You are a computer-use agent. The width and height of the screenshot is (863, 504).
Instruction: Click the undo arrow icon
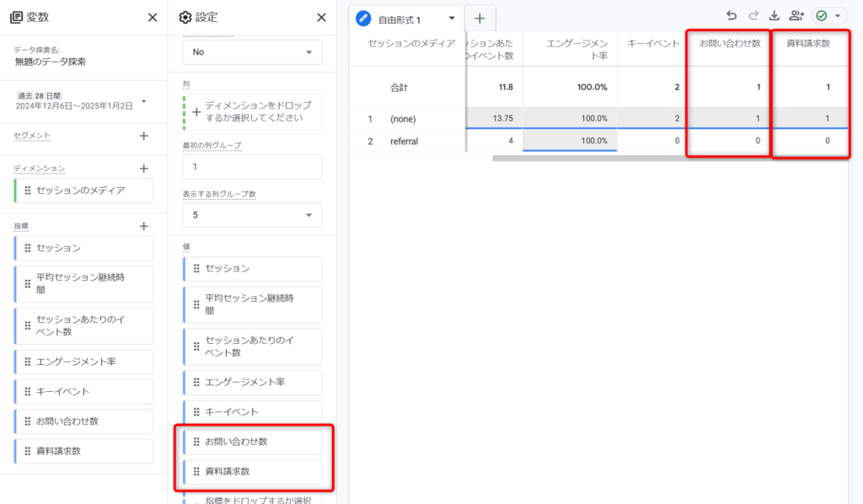click(x=731, y=16)
